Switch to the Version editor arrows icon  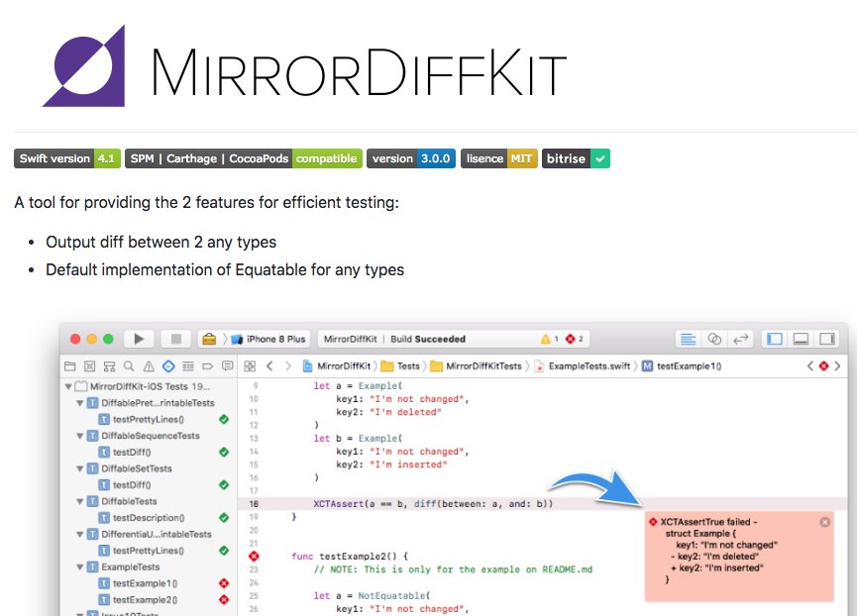coord(740,339)
